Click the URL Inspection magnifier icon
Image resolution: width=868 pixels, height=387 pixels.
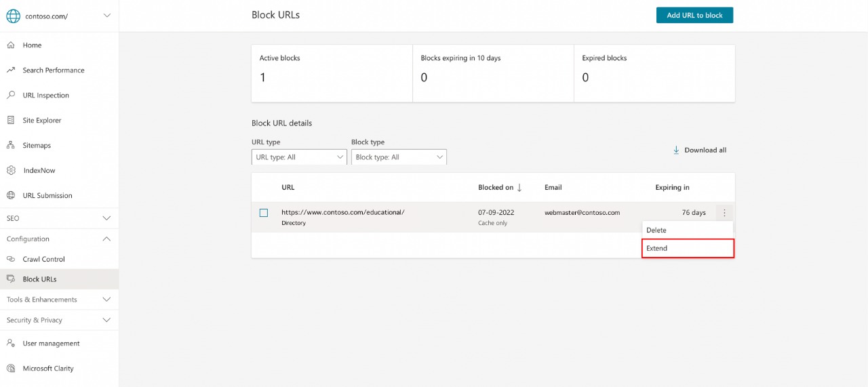point(11,96)
